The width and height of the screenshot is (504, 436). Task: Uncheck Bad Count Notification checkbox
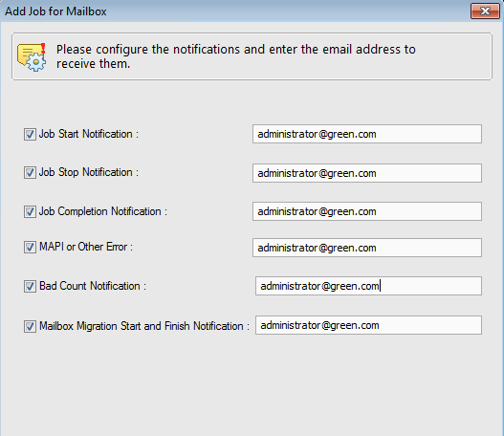(x=30, y=286)
